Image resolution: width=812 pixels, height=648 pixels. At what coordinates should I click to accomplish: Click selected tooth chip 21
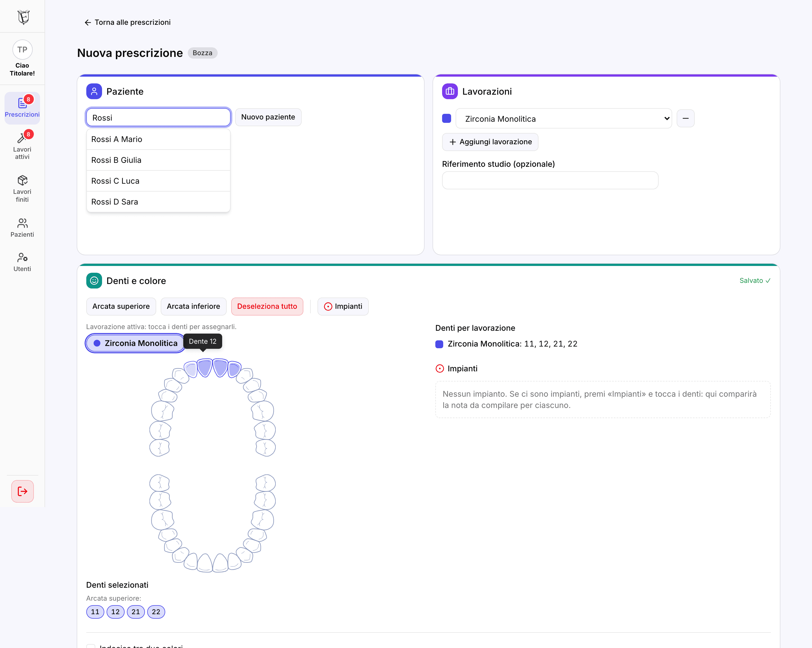tap(136, 612)
